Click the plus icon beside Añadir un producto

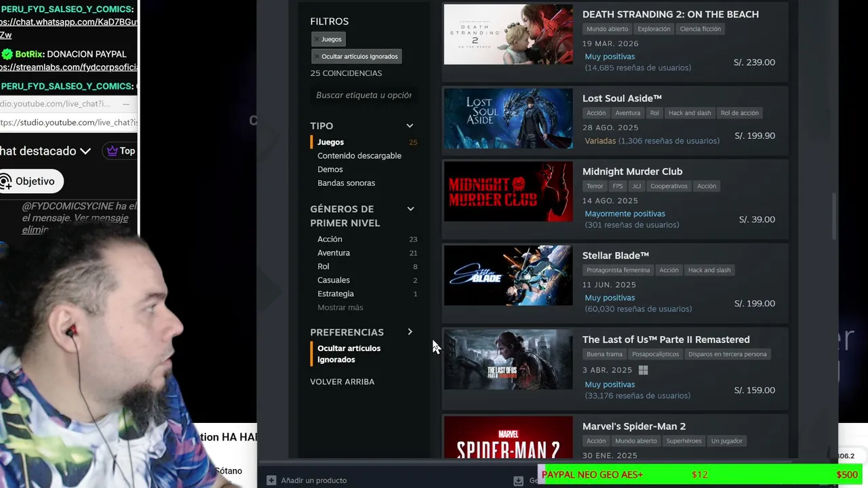click(271, 480)
